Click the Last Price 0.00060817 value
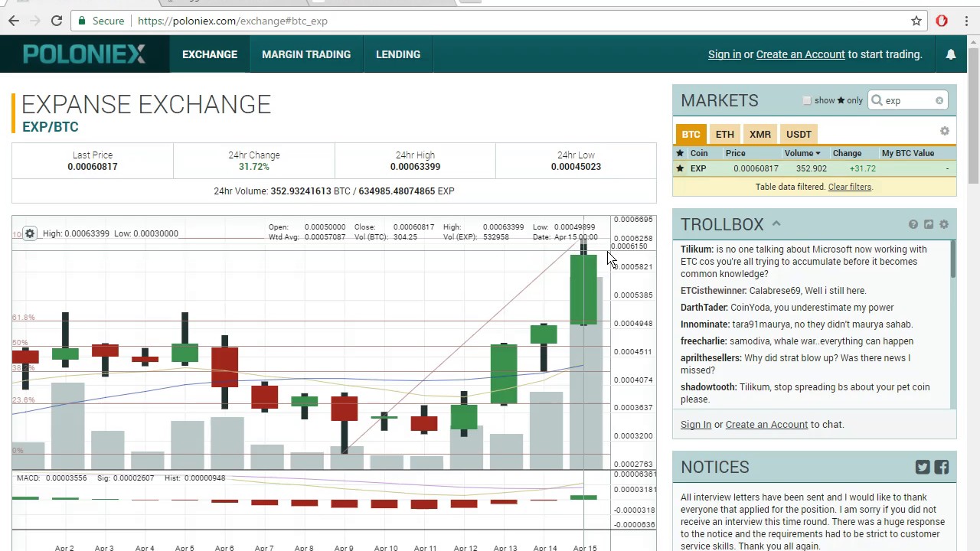Image resolution: width=980 pixels, height=551 pixels. (x=92, y=167)
